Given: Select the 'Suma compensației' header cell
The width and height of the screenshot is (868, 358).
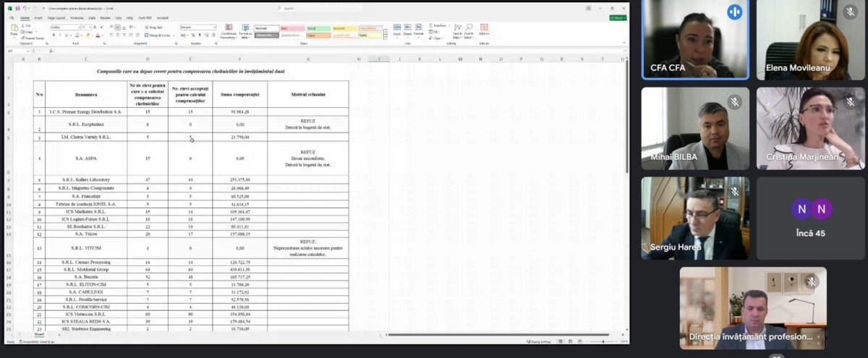Looking at the screenshot, I should coord(239,94).
